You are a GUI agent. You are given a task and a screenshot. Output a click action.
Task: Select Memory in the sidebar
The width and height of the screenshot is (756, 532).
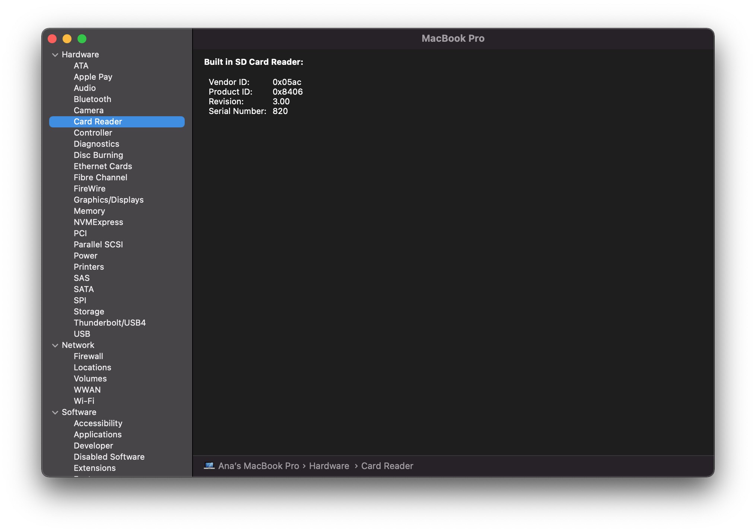click(x=89, y=211)
